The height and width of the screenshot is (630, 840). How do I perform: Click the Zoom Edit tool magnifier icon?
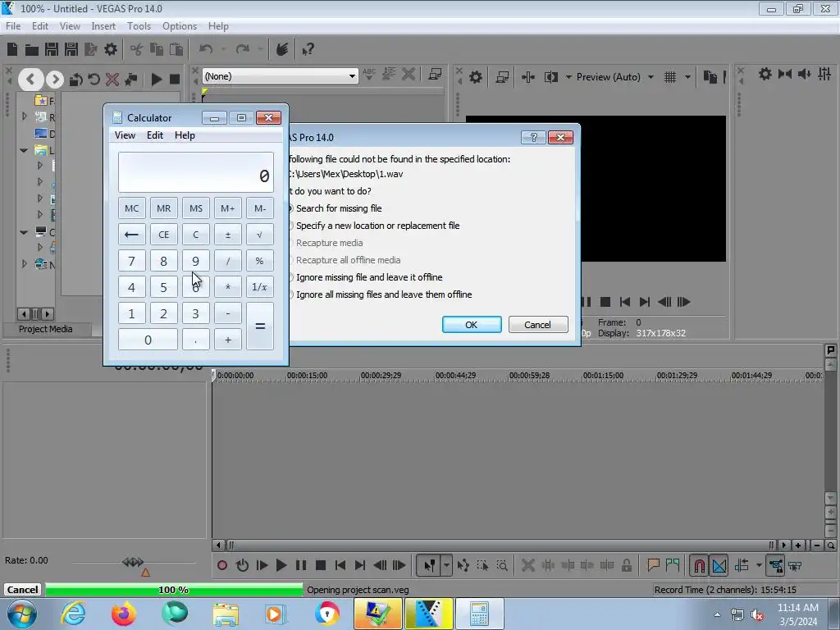point(502,565)
